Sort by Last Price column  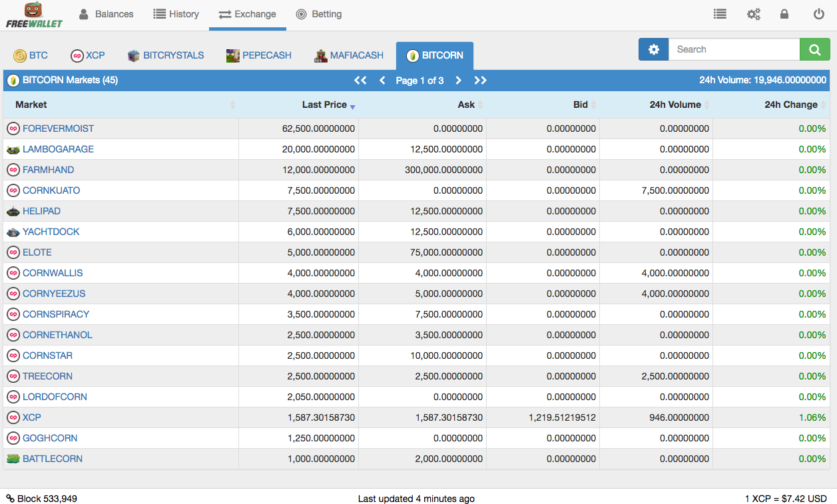[x=298, y=105]
